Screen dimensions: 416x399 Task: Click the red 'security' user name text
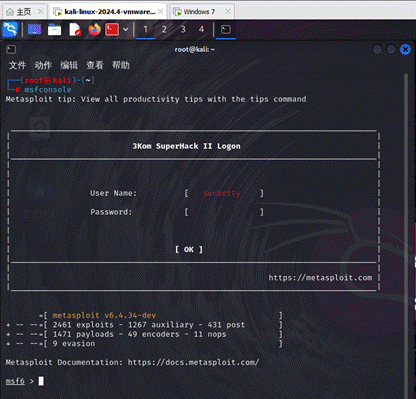click(222, 193)
